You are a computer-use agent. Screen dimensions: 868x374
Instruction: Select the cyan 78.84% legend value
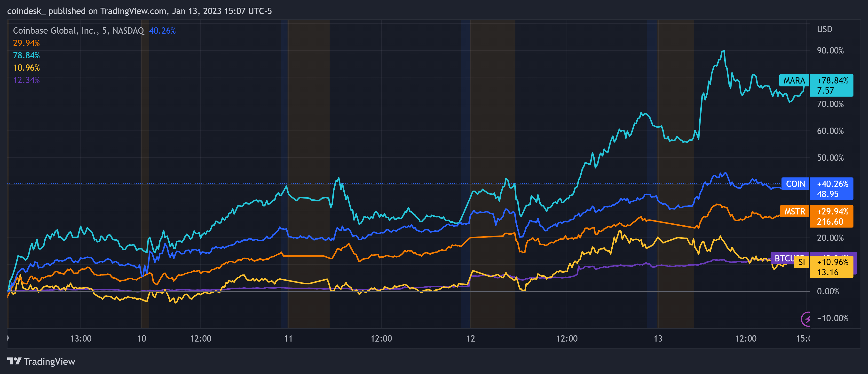tap(26, 55)
